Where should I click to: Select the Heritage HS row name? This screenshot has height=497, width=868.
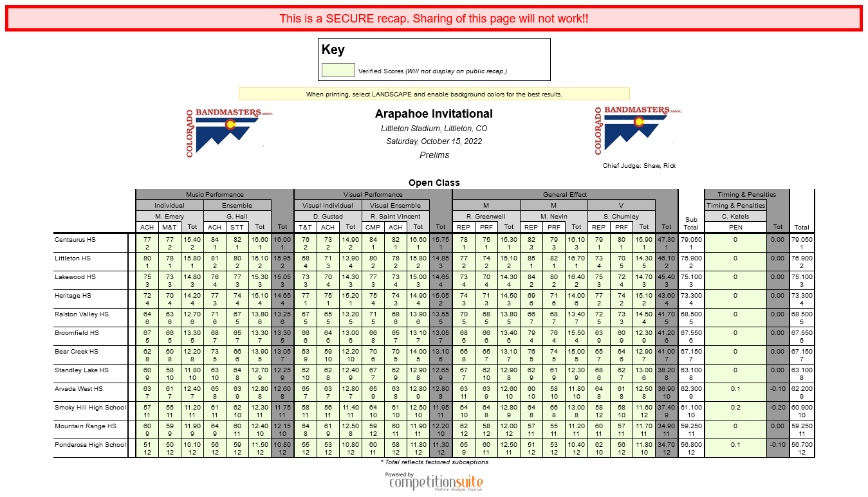[x=73, y=296]
